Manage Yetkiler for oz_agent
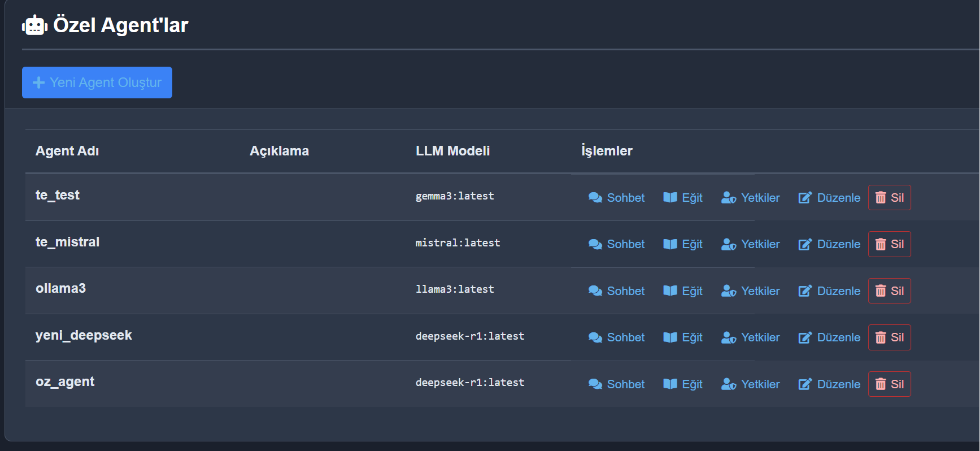The height and width of the screenshot is (451, 980). pos(750,384)
